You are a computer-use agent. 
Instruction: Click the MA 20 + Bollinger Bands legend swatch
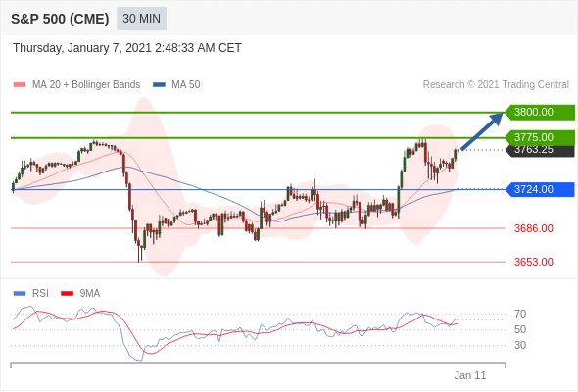pyautogui.click(x=20, y=85)
